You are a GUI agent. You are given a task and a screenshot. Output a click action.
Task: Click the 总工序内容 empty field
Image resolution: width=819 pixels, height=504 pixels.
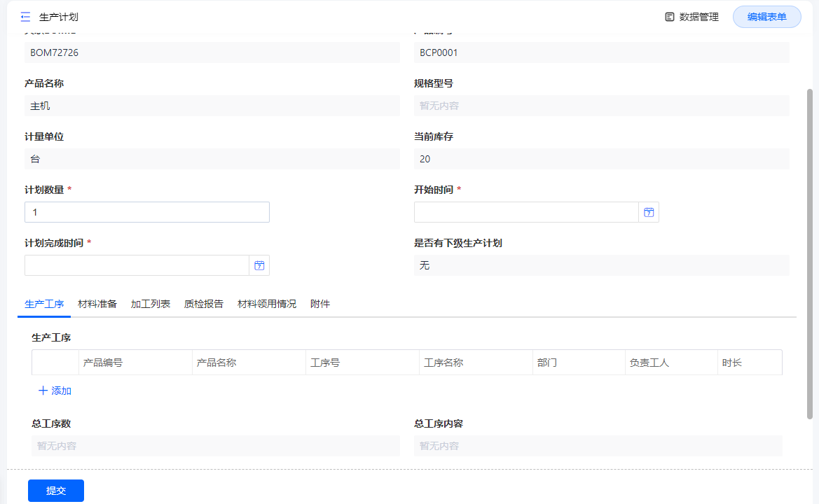tap(598, 446)
